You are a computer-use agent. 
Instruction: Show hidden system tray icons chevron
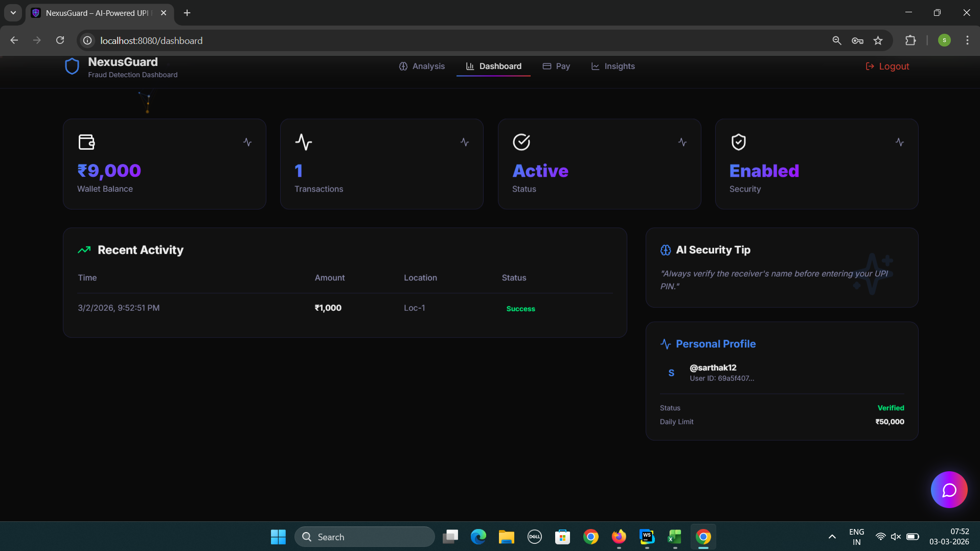click(x=832, y=537)
